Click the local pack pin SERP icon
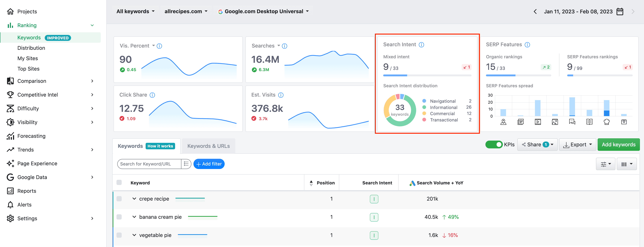644x247 pixels. [503, 122]
